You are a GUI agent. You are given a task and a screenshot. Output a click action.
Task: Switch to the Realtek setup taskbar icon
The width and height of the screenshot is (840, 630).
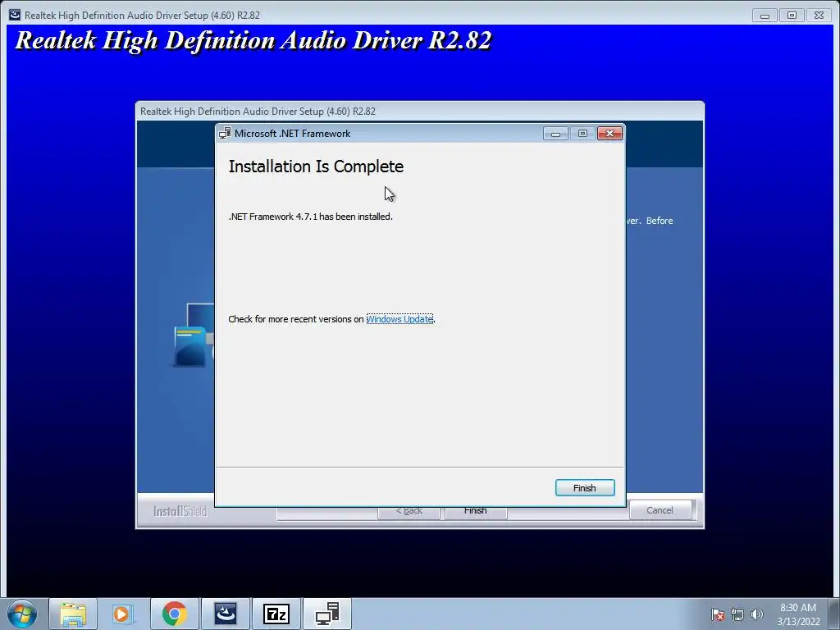tap(225, 614)
